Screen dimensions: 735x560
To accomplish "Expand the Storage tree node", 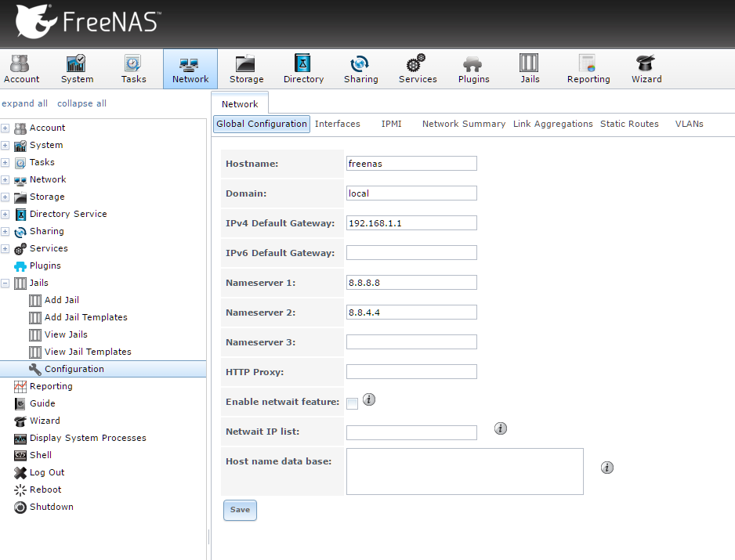I will (x=5, y=197).
